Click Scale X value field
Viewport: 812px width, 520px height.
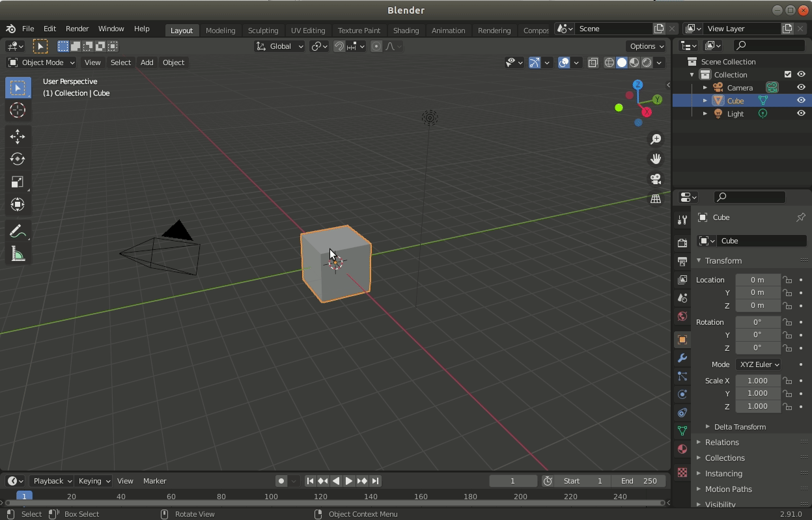pyautogui.click(x=758, y=381)
